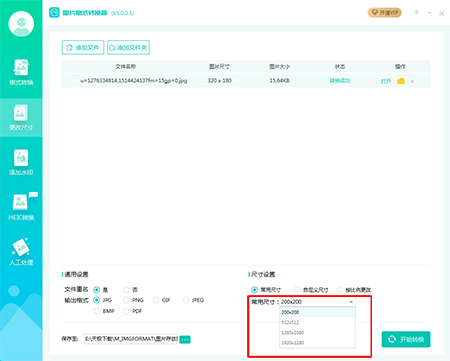Open the 格式转换 (format conversion) module
This screenshot has width=450, height=361.
click(21, 72)
